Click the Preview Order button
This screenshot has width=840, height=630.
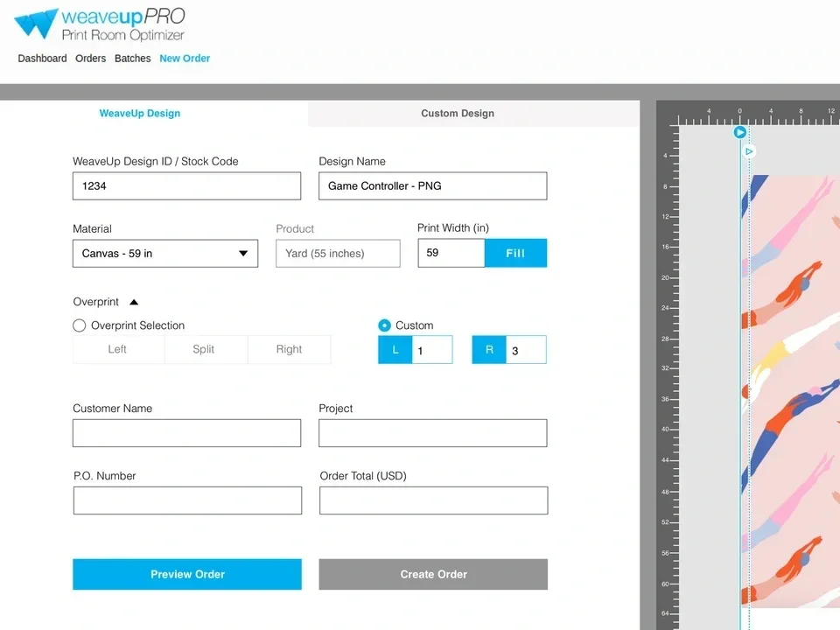pos(186,574)
